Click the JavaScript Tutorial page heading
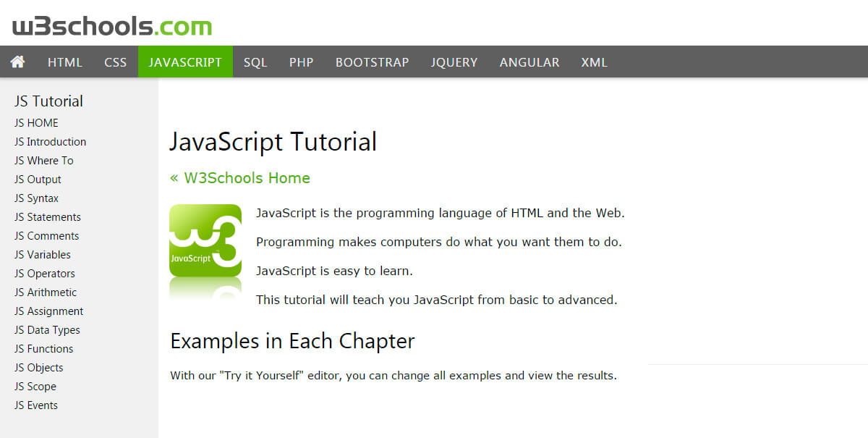 pos(273,141)
